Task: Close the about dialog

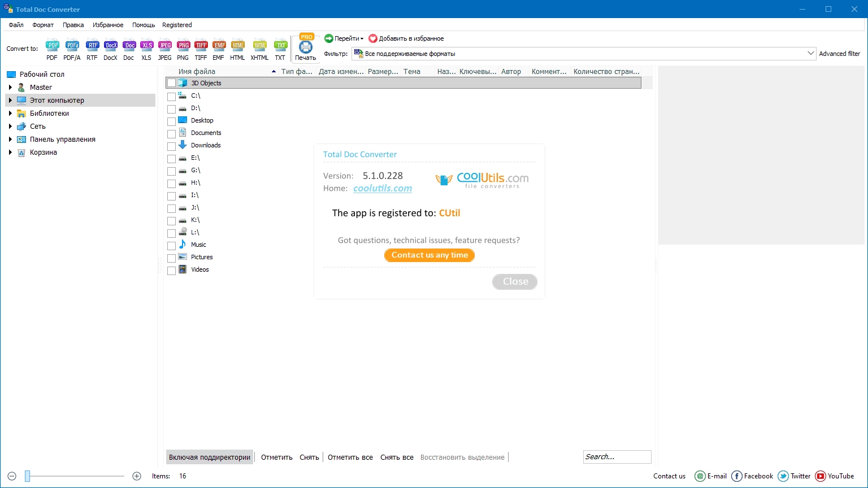Action: pyautogui.click(x=515, y=281)
